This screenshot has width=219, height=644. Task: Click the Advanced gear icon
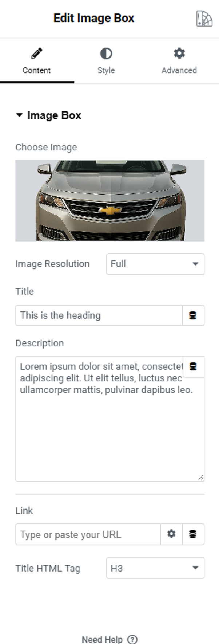point(179,54)
